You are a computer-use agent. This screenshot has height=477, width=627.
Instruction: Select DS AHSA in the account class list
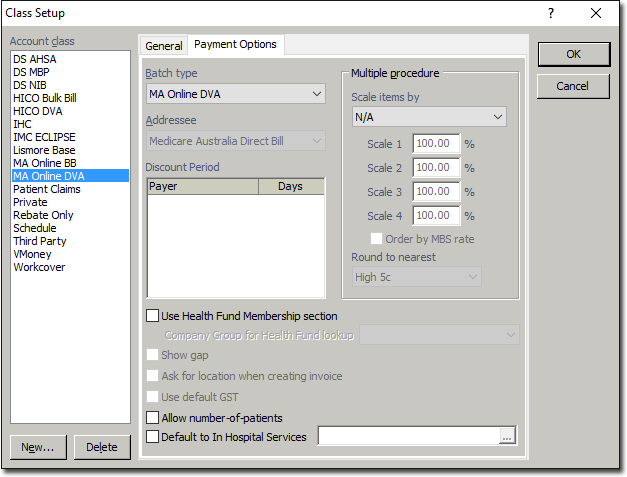(x=35, y=59)
